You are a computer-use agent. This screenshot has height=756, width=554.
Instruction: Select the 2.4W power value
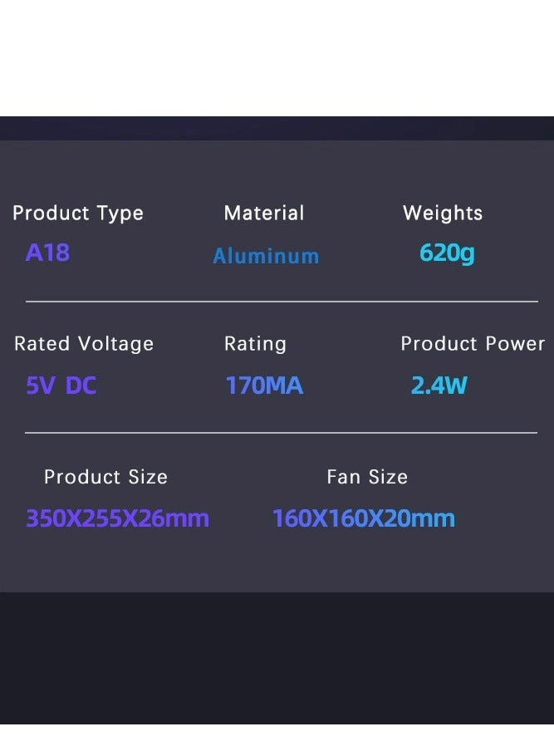click(439, 385)
